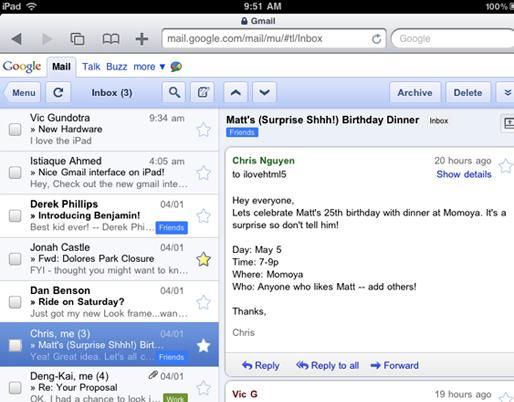
Task: Star the Dan Benson email
Action: (203, 303)
